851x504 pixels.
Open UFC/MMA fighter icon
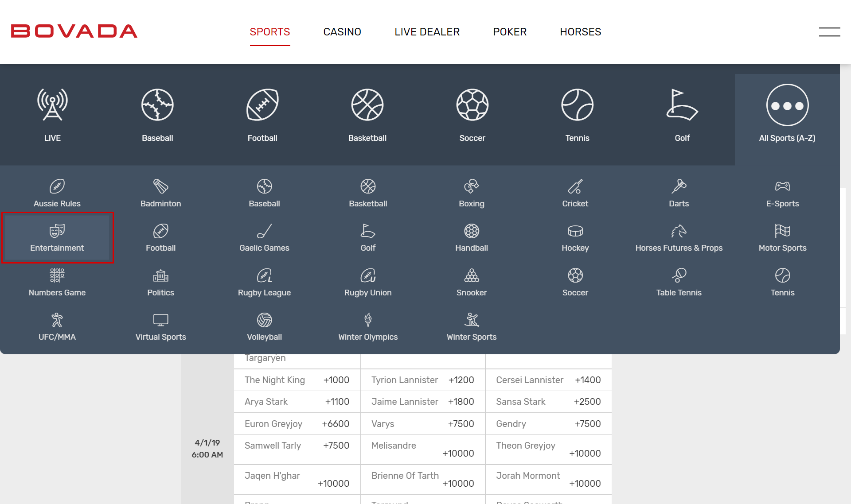click(x=57, y=320)
